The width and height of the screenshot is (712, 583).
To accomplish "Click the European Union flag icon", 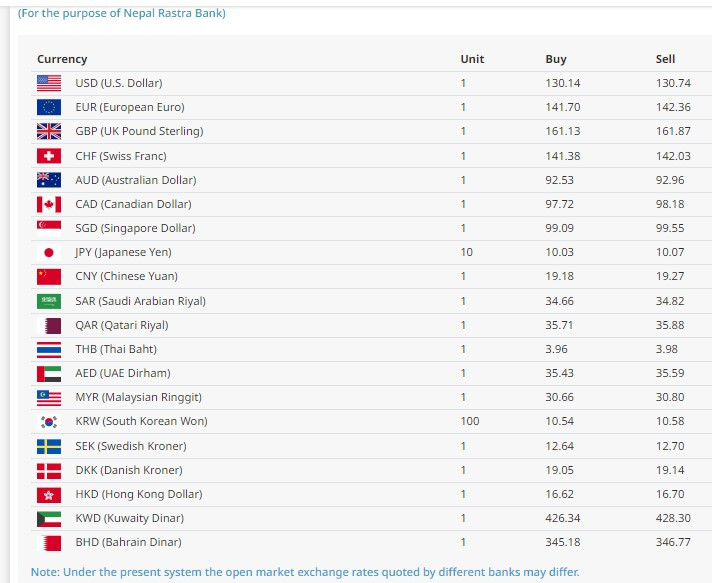I will pos(49,107).
